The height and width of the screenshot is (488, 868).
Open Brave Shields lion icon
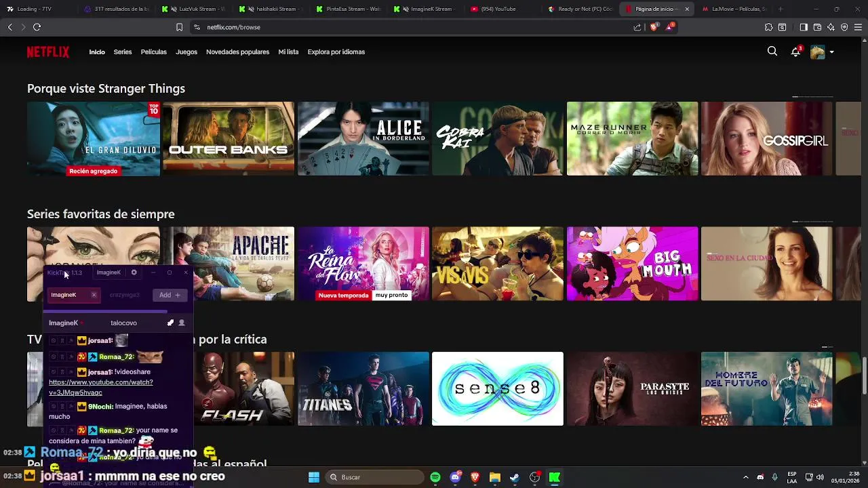pos(654,27)
